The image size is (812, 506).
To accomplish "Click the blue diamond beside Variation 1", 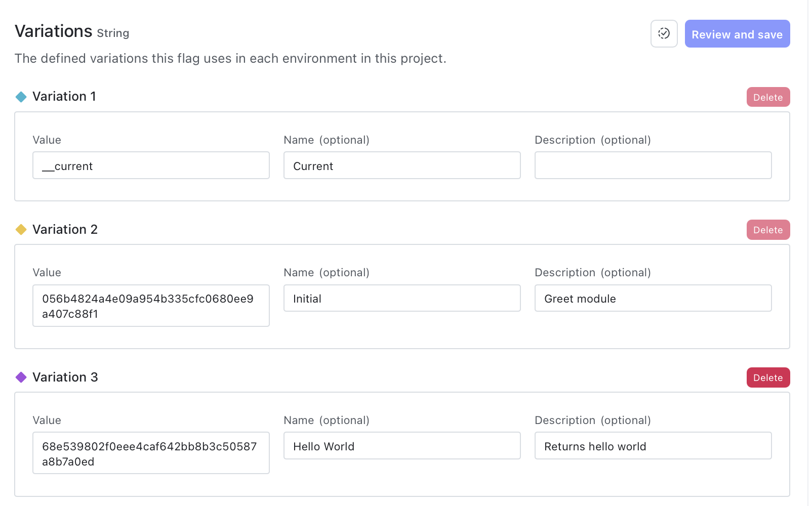I will coord(21,97).
